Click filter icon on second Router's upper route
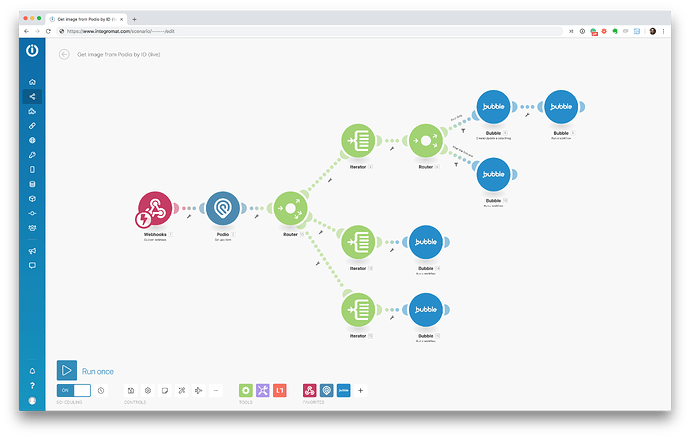 463,130
